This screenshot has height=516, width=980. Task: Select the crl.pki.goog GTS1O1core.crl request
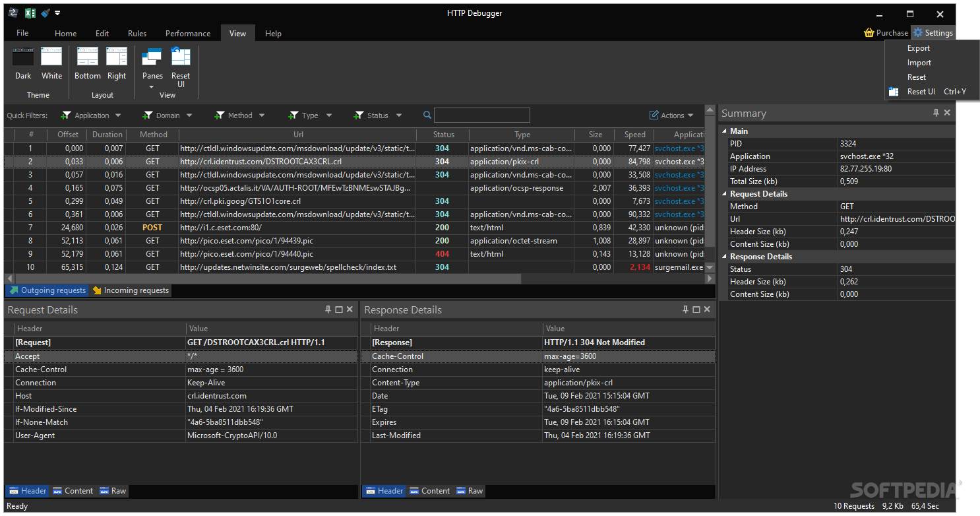click(355, 201)
